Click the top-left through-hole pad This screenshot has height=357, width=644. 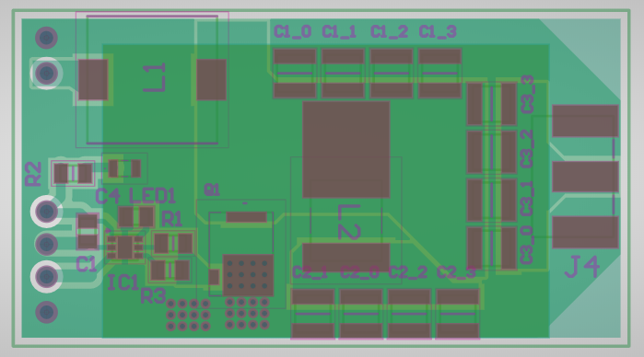point(46,38)
